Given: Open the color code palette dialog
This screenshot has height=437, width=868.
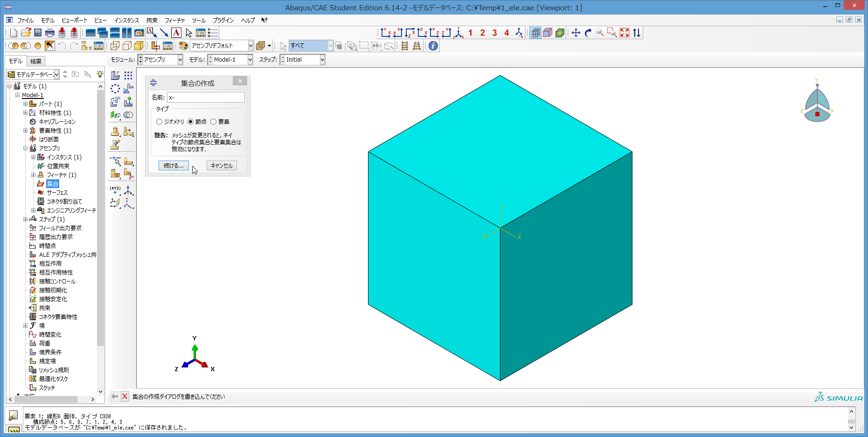Looking at the screenshot, I should (183, 46).
